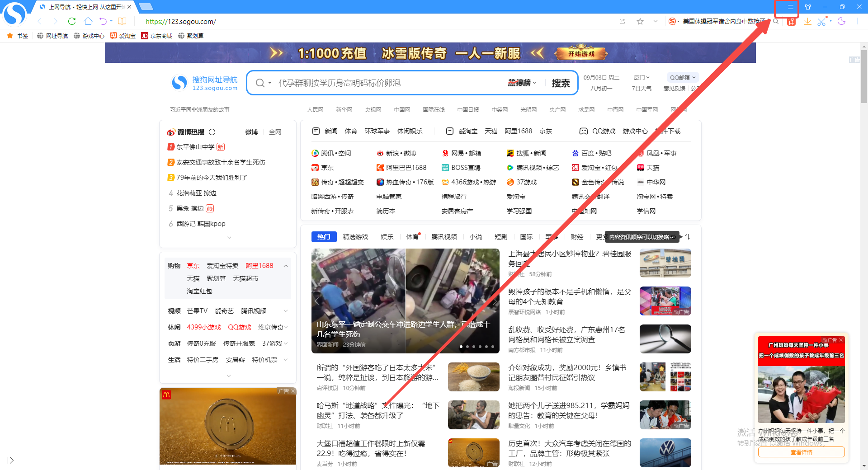Open 京东商城 bookmark

click(x=157, y=36)
